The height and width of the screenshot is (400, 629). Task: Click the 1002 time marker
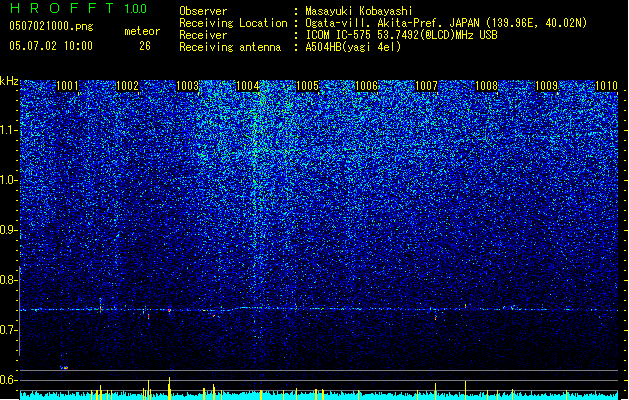(x=127, y=86)
